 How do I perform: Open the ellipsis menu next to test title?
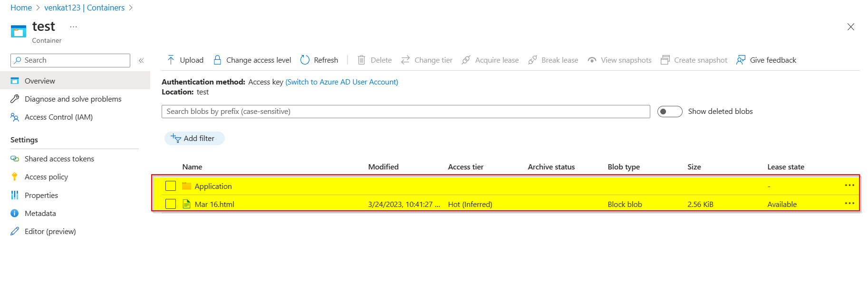(73, 27)
